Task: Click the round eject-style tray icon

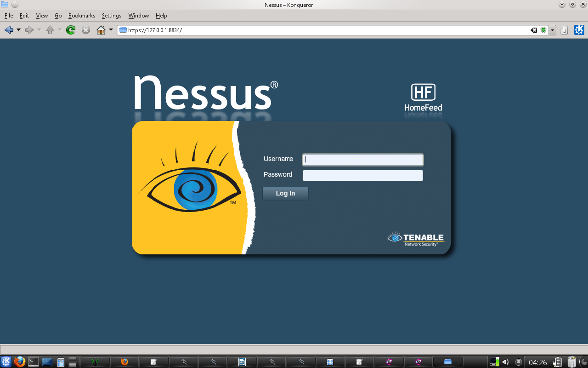Action: click(519, 362)
